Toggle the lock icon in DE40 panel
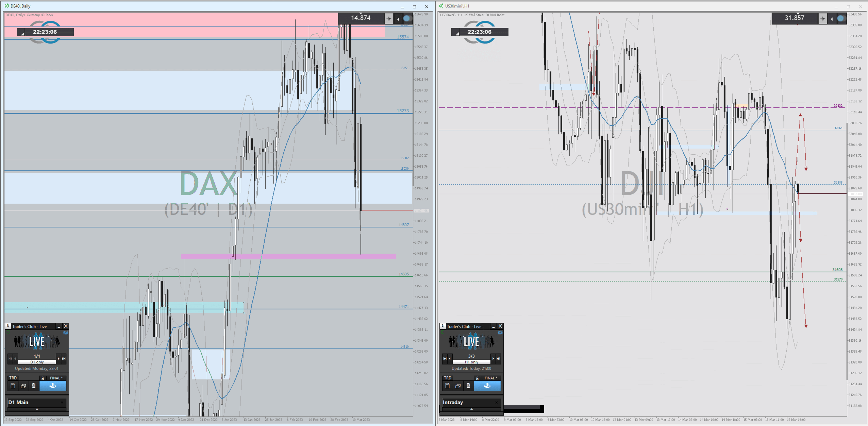The image size is (868, 426). [43, 378]
